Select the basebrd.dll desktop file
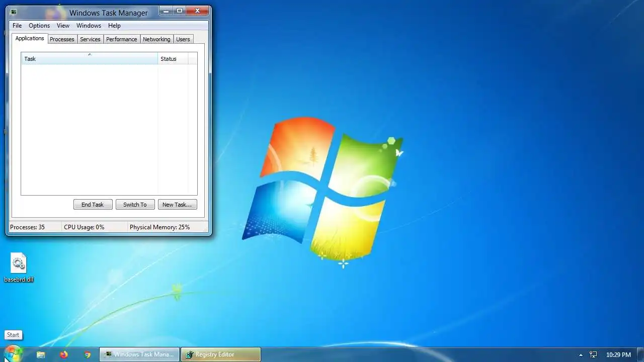The height and width of the screenshot is (362, 644). 19,267
